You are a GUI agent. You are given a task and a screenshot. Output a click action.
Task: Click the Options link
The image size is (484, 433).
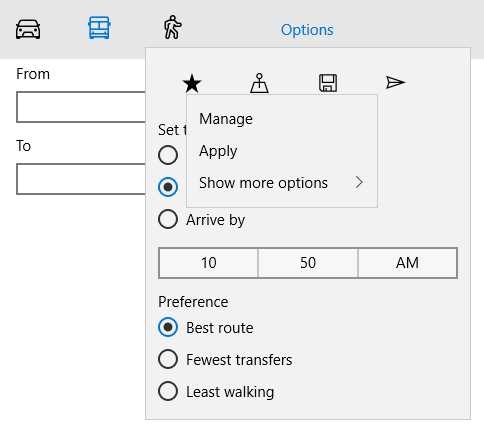click(307, 30)
